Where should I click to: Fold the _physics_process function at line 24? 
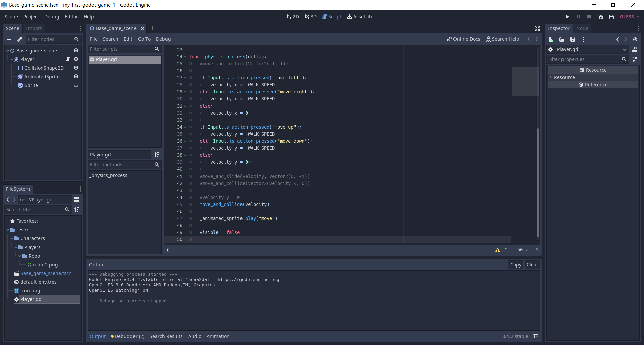tap(185, 57)
